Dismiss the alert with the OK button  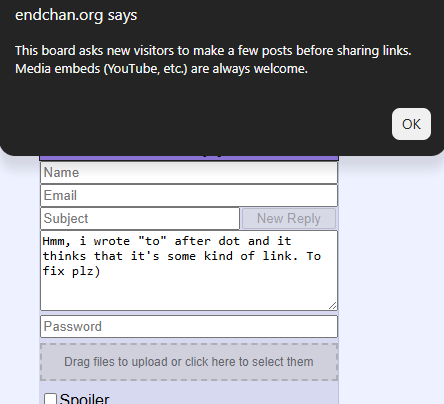point(411,124)
